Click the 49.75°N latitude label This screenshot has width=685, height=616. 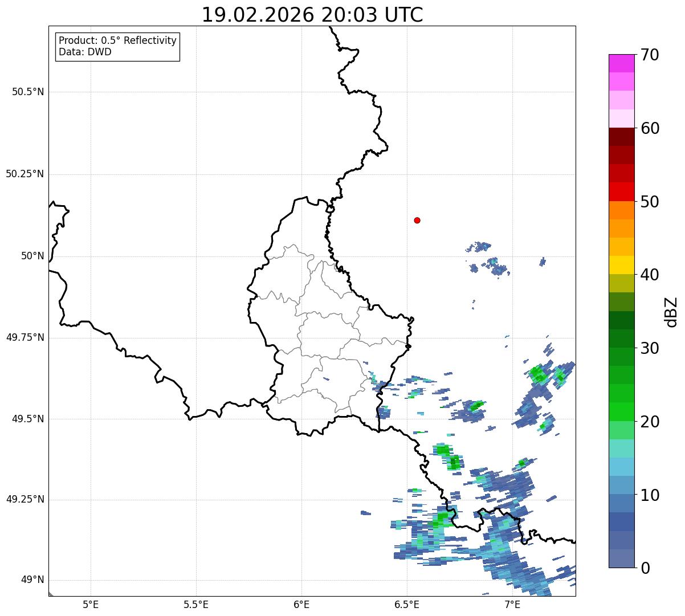pos(25,337)
